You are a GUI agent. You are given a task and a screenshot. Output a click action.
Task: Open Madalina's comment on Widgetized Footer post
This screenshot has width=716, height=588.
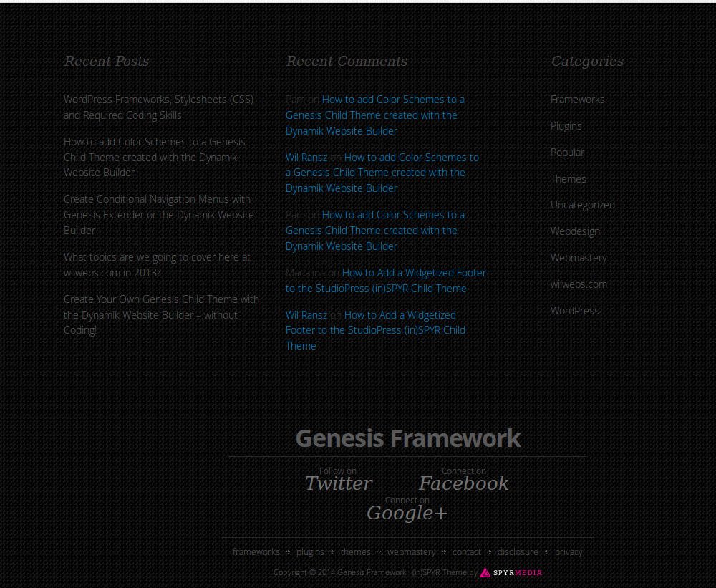[x=385, y=280]
